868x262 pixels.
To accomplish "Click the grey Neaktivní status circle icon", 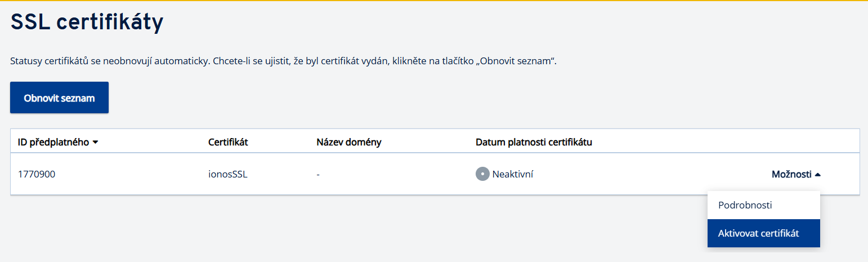I will pyautogui.click(x=482, y=174).
